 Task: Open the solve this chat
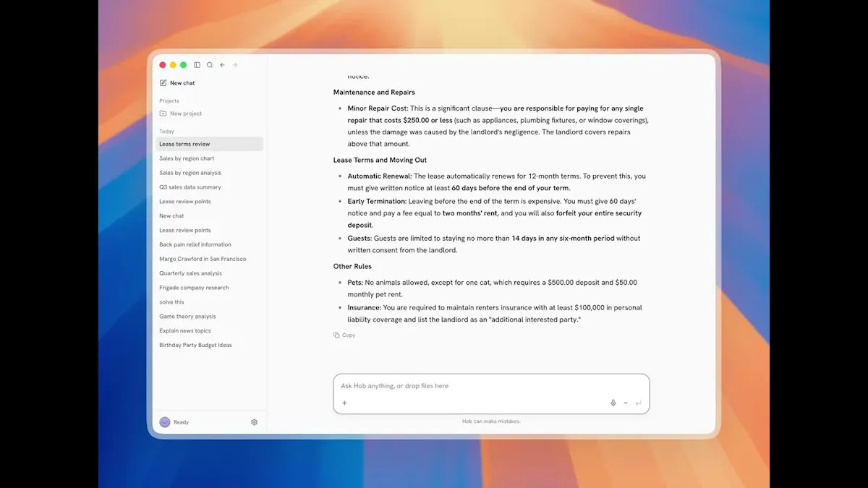click(210, 302)
